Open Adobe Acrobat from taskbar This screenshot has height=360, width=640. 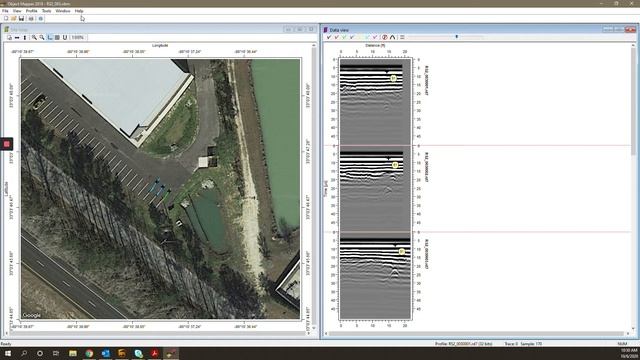(154, 353)
